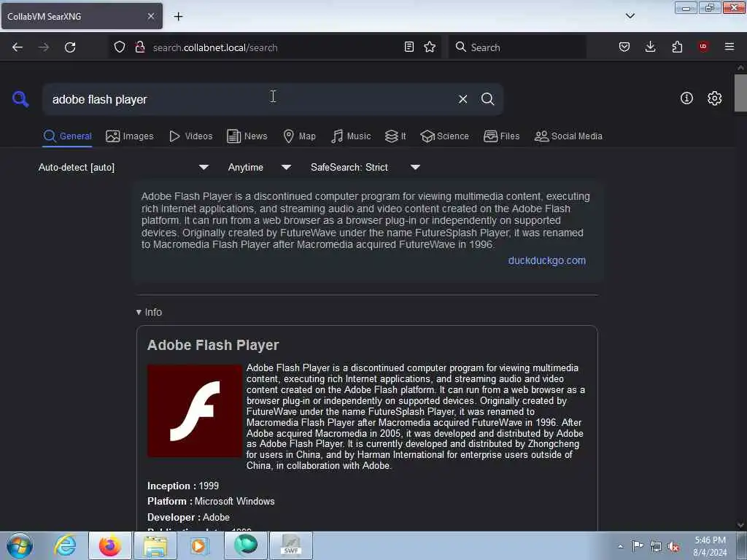Switch to the It category

395,136
